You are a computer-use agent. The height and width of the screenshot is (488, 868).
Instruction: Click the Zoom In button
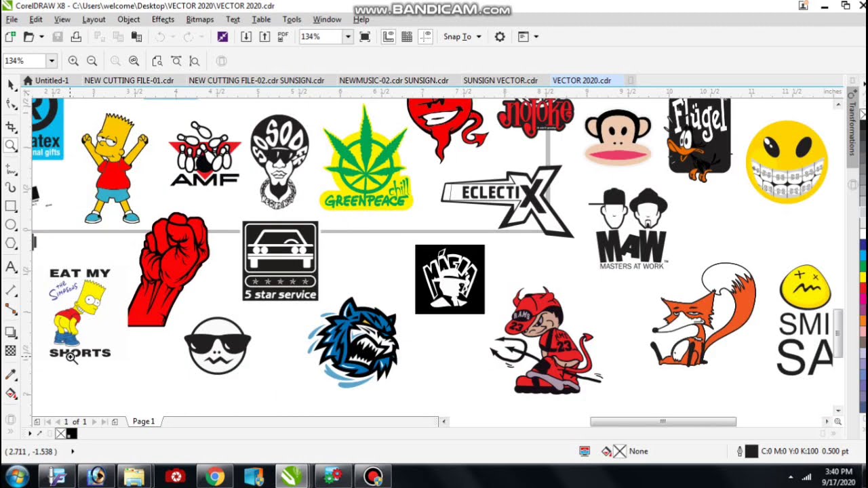(73, 61)
